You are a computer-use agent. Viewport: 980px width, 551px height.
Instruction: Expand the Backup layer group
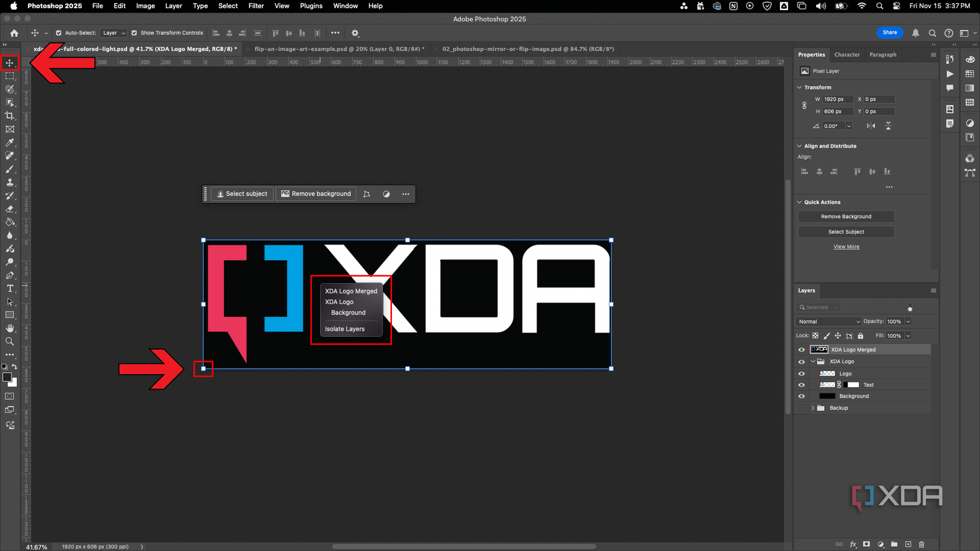click(x=813, y=408)
